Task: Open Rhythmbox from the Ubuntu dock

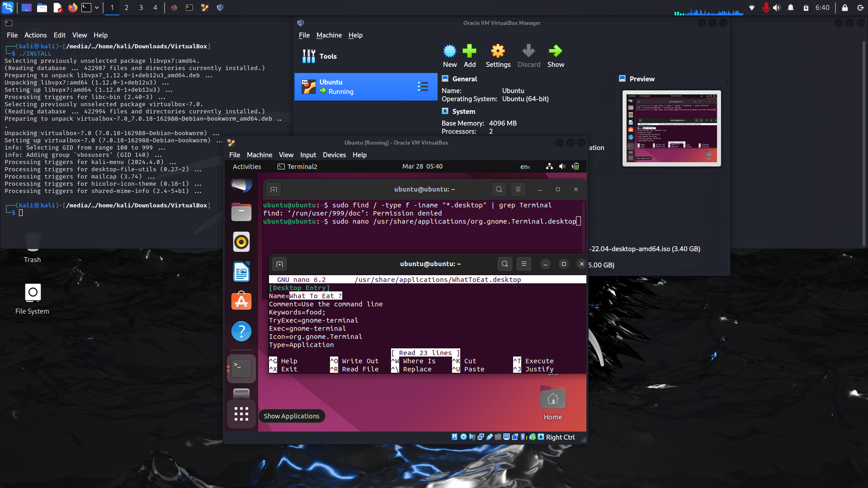Action: point(241,242)
